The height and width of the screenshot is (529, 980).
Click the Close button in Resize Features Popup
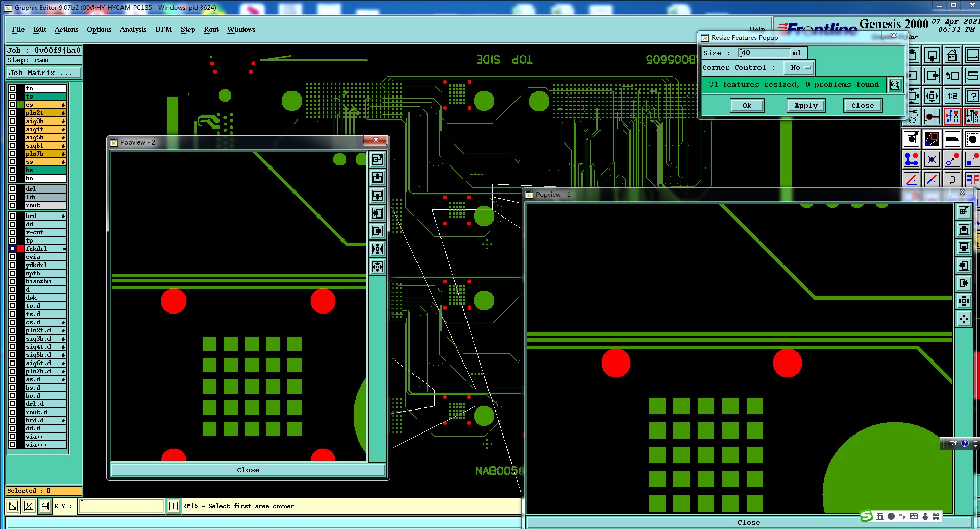(863, 105)
